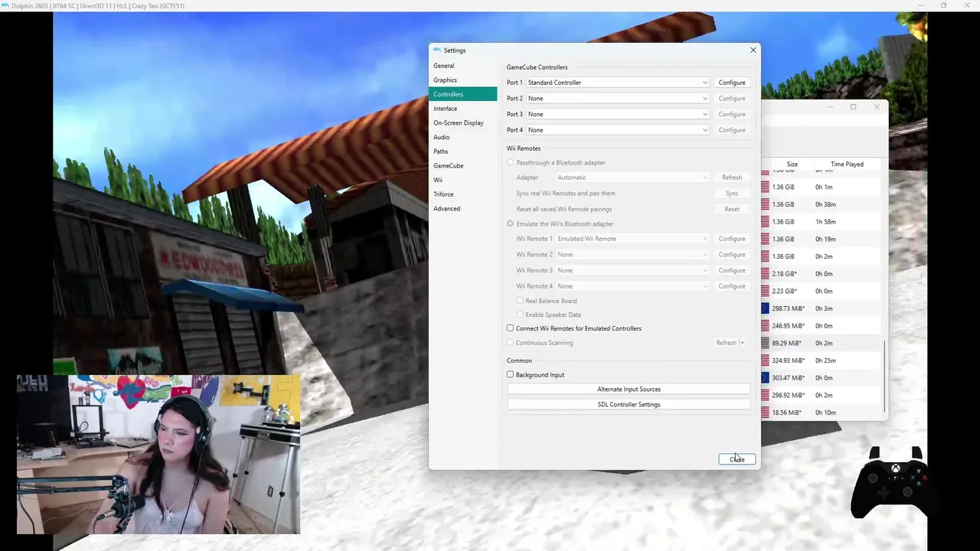This screenshot has width=980, height=551.
Task: Click the Sync Wii Remotes button
Action: (x=732, y=194)
